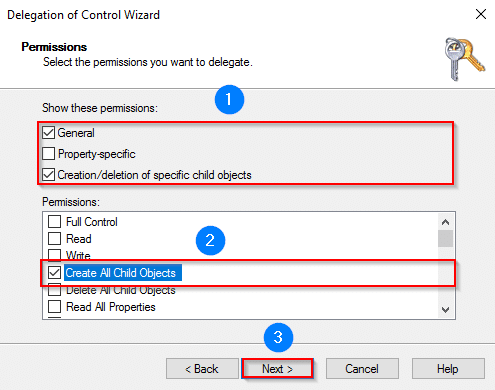Toggle Creation/deletion of specific child objects

point(49,175)
